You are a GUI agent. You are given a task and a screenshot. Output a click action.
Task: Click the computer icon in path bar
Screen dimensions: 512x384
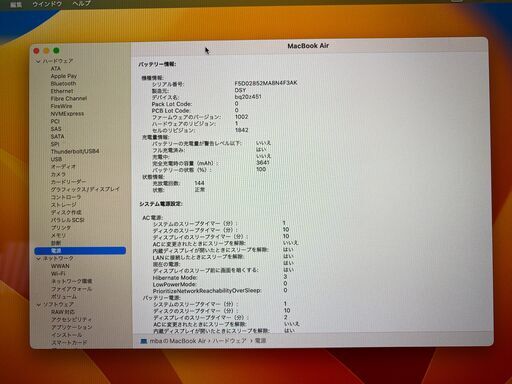pyautogui.click(x=144, y=341)
